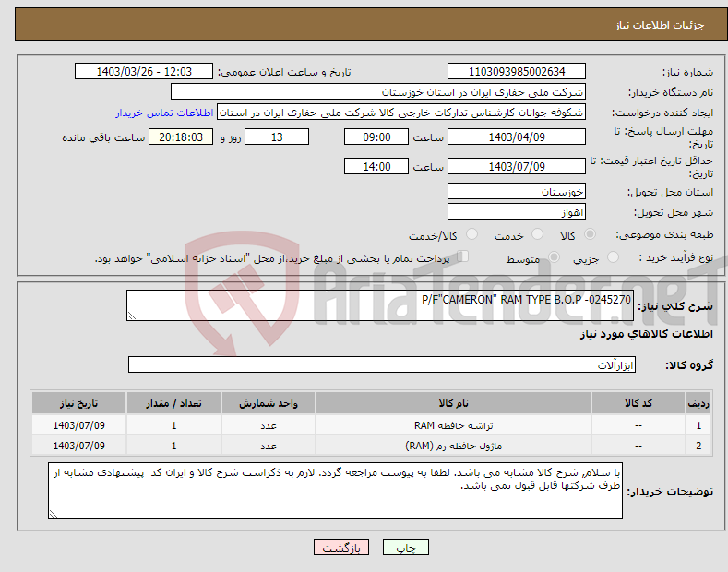Click the need date cell in row 2
Screen dimensions: 728x572
pos(79,446)
